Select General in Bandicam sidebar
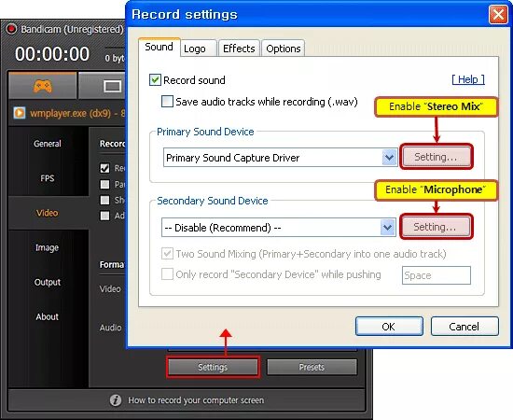Screen dimensions: 513x420 click(48, 144)
